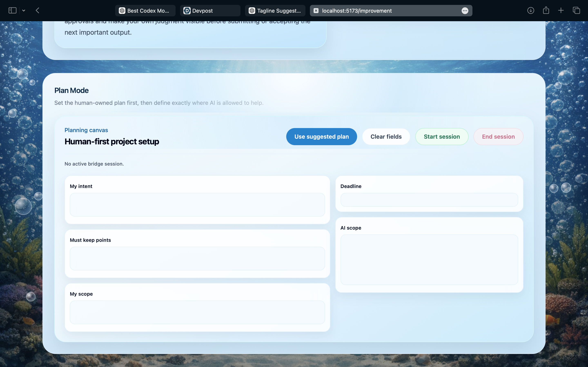Focus the AI scope text area
Viewport: 588px width, 367px height.
click(429, 260)
